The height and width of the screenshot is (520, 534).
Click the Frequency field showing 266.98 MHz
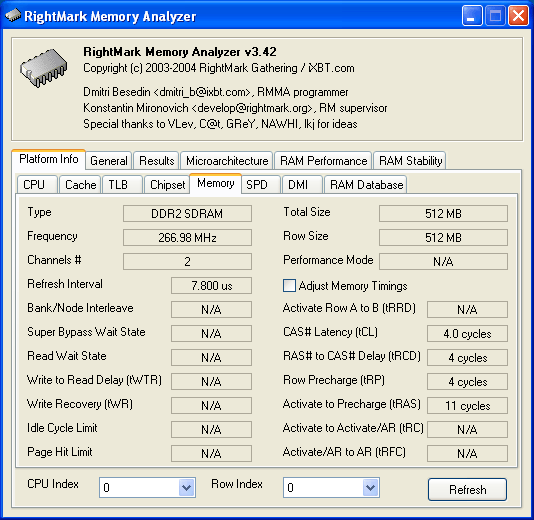[x=187, y=237]
